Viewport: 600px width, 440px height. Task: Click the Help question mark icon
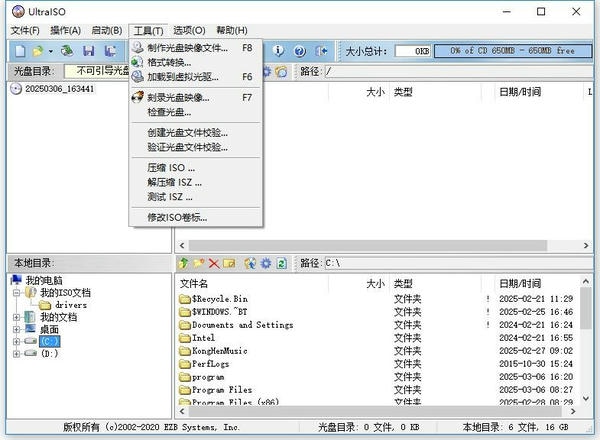[x=300, y=51]
